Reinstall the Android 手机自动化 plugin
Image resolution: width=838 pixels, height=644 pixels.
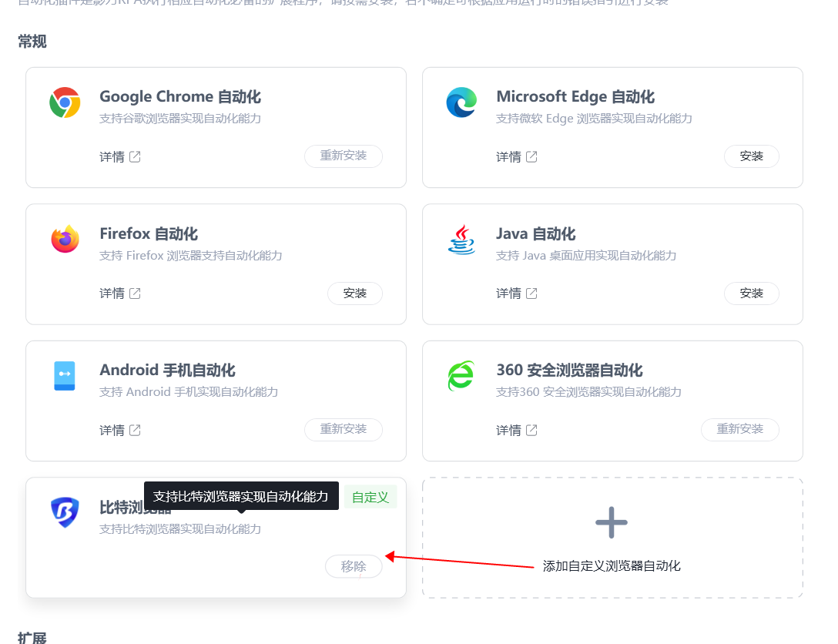pos(343,430)
